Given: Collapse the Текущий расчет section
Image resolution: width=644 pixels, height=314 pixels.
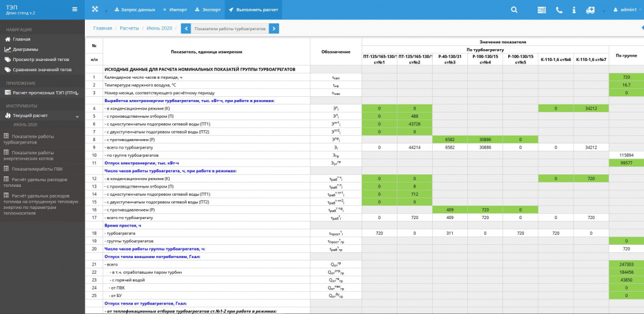Looking at the screenshot, I should point(77,116).
